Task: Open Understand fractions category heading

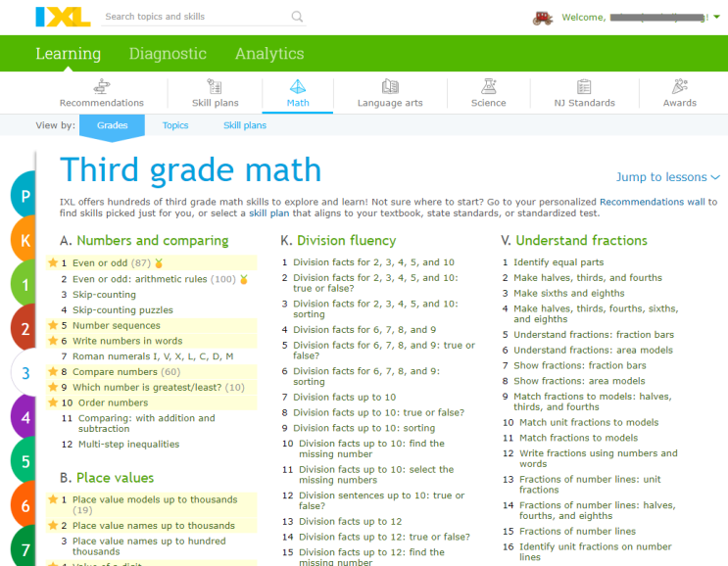Action: (581, 240)
